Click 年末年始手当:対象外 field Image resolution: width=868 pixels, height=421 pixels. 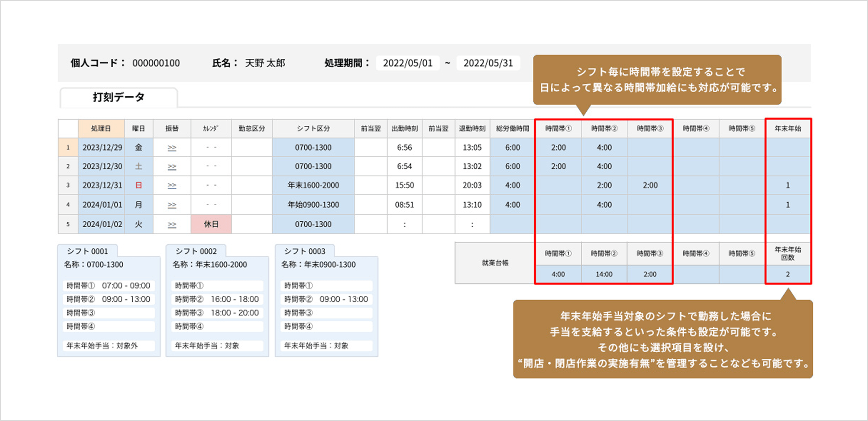pos(108,346)
